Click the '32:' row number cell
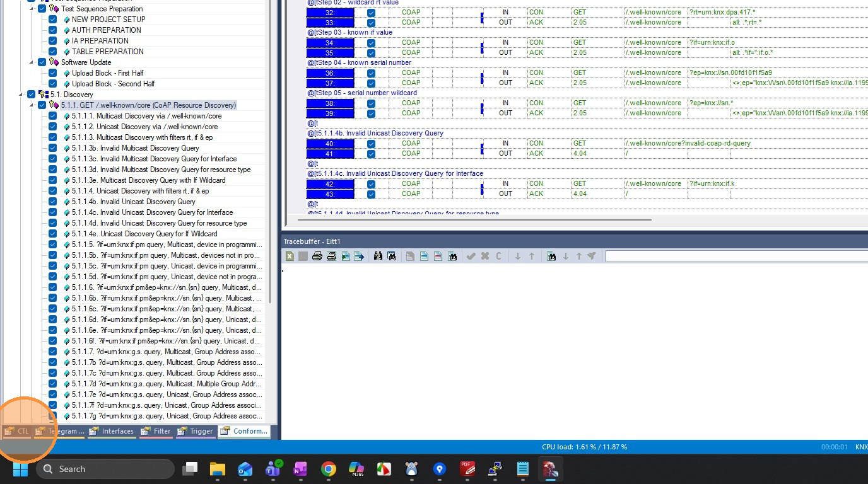The height and width of the screenshot is (484, 868). [x=331, y=13]
